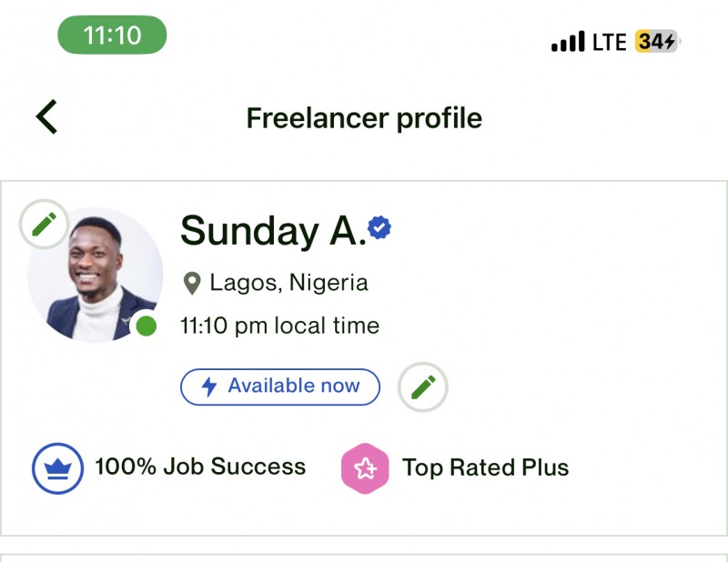The height and width of the screenshot is (562, 728).
Task: Click the time display in the status bar
Action: click(112, 36)
